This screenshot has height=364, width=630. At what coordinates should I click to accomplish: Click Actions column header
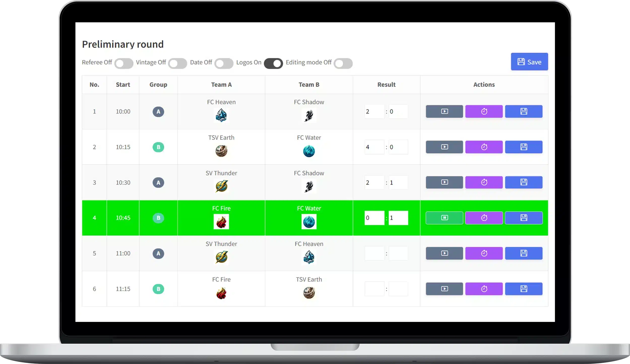click(x=484, y=84)
